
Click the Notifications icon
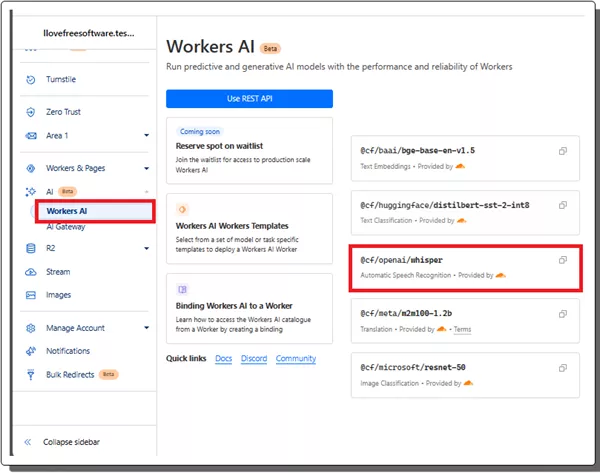(31, 351)
